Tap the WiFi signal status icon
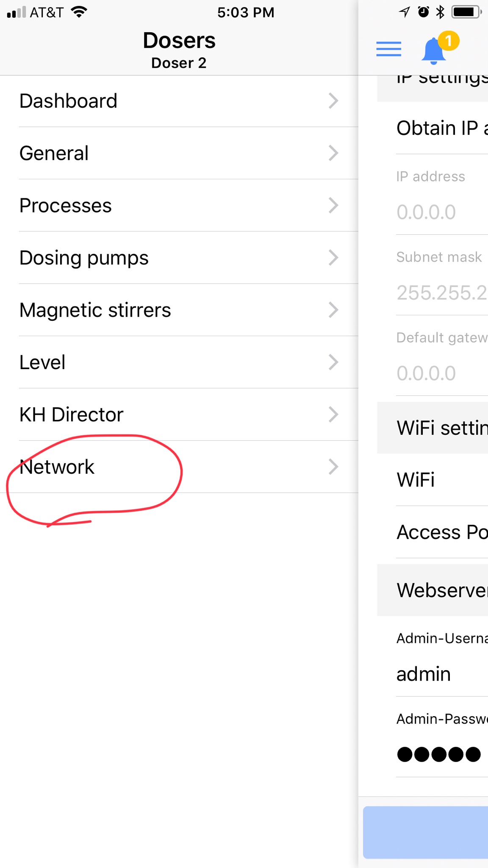 click(79, 12)
